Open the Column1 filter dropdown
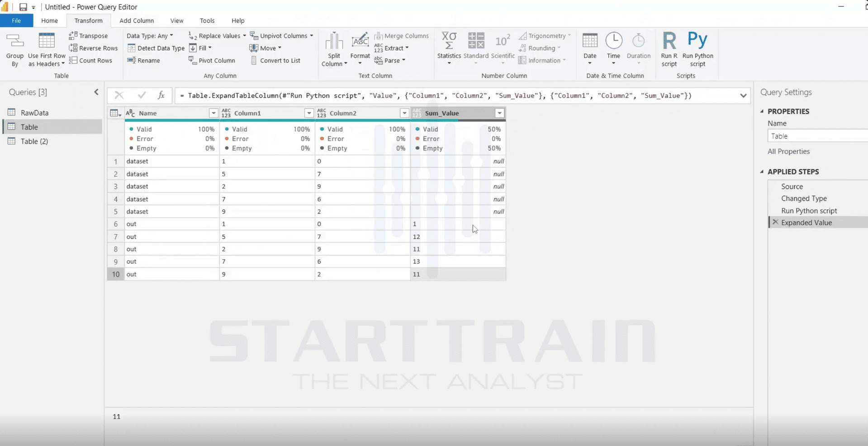This screenshot has height=446, width=868. (309, 113)
